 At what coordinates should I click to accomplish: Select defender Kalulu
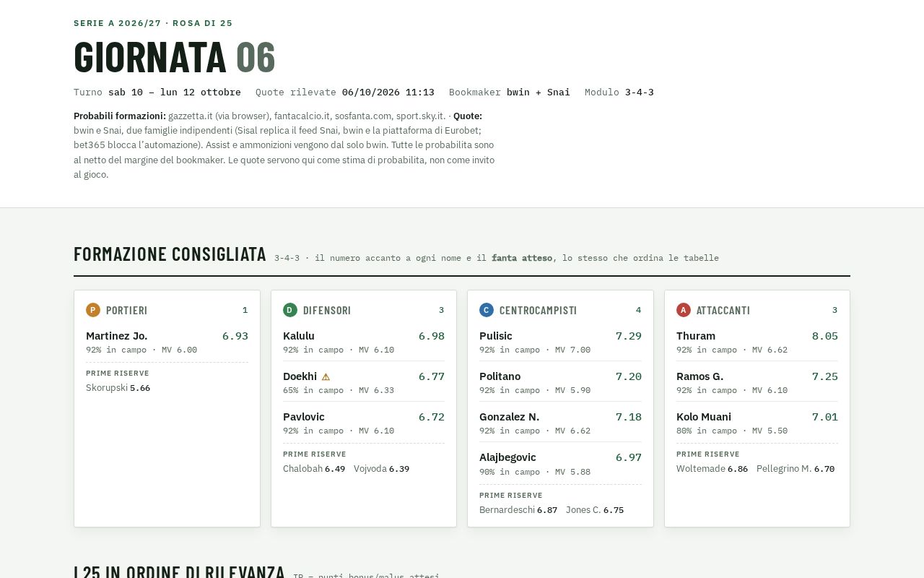click(x=299, y=336)
